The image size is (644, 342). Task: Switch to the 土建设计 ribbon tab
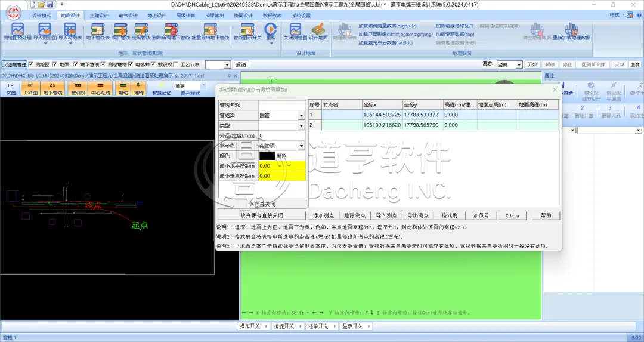(99, 15)
